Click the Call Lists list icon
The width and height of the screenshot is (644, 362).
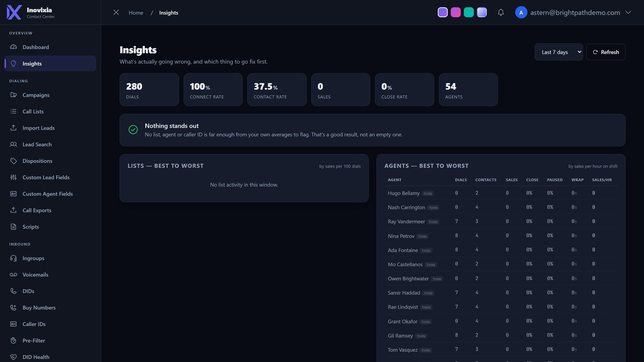pyautogui.click(x=13, y=111)
